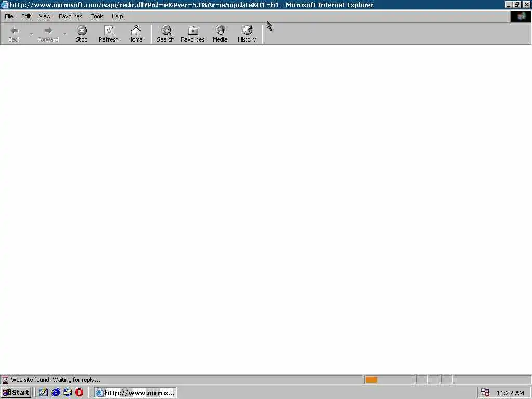The height and width of the screenshot is (399, 532).
Task: Click the Start button
Action: [16, 393]
